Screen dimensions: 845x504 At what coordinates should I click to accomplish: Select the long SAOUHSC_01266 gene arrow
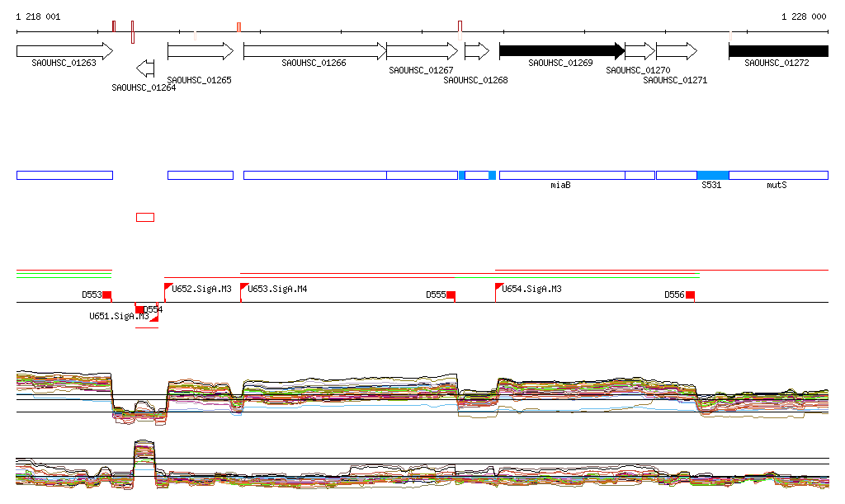[x=314, y=50]
